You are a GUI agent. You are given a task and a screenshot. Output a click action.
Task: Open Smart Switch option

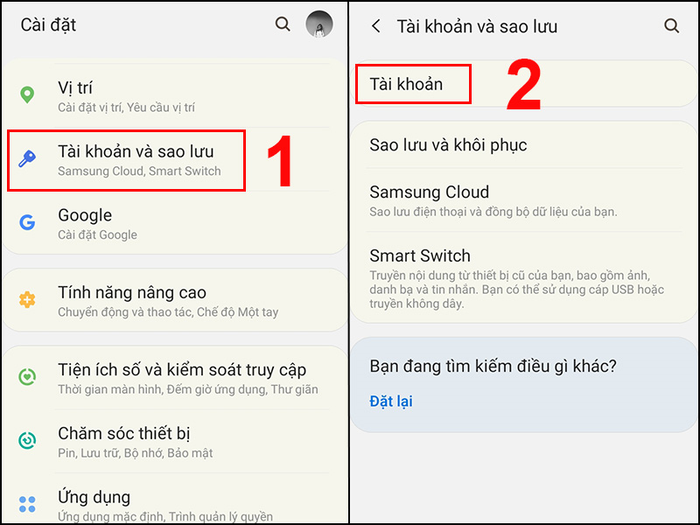pyautogui.click(x=524, y=277)
